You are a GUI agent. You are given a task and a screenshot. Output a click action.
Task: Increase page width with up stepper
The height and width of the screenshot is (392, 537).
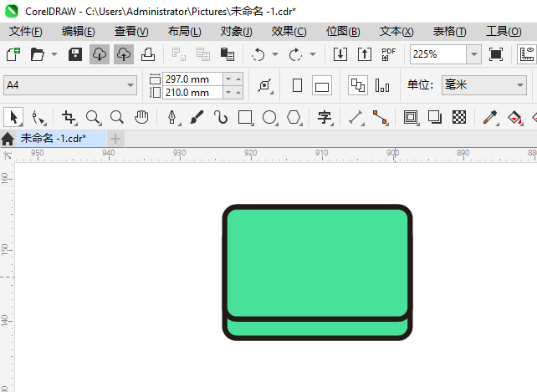238,79
